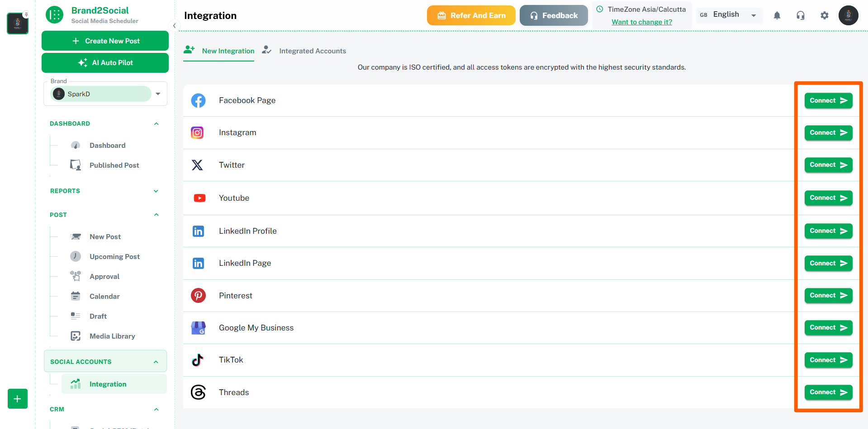Switch to New Integration tab
Viewport: 868px width, 429px height.
219,51
